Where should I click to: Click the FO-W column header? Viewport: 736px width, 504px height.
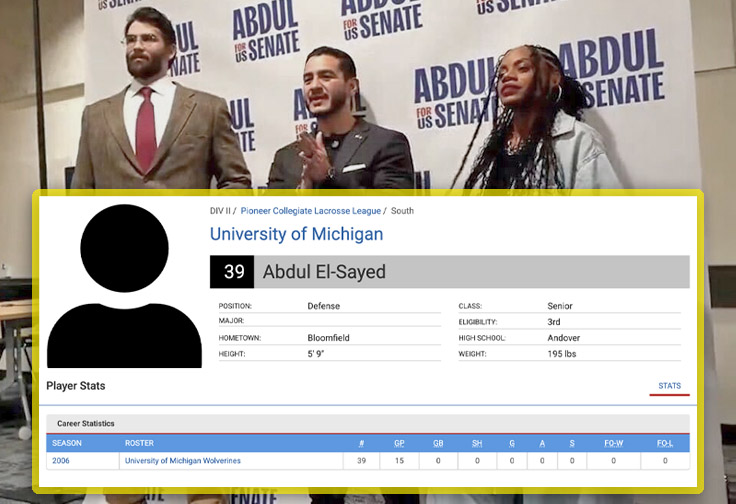pyautogui.click(x=613, y=443)
